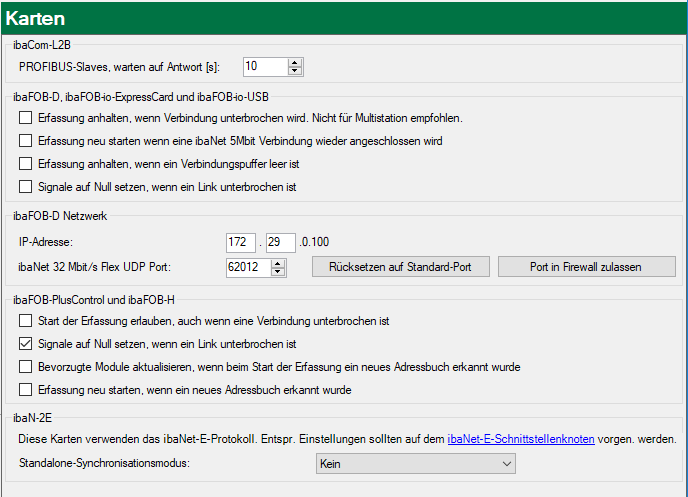Click the first IP-Adresse octet field 172
688x497 pixels.
241,243
